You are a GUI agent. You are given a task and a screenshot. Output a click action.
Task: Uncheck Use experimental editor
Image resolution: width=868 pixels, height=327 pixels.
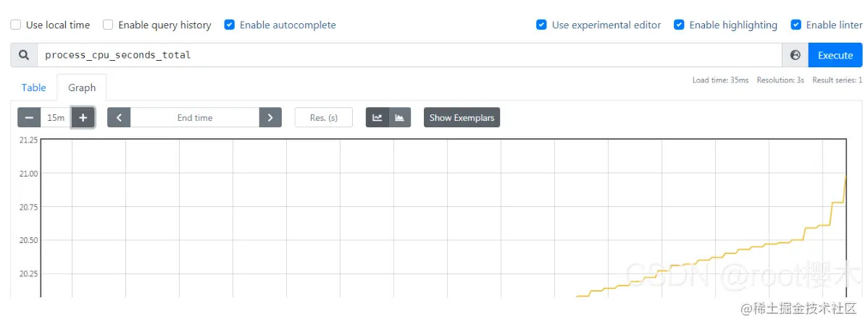(541, 25)
